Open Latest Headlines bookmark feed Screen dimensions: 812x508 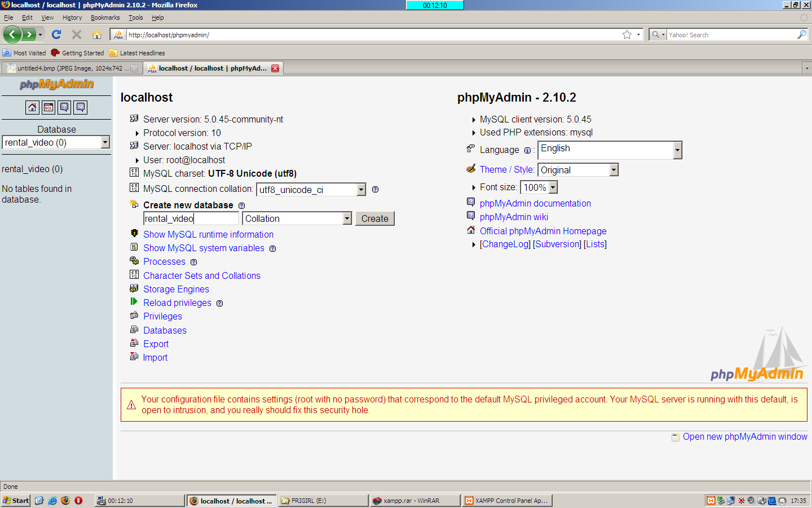pos(137,52)
